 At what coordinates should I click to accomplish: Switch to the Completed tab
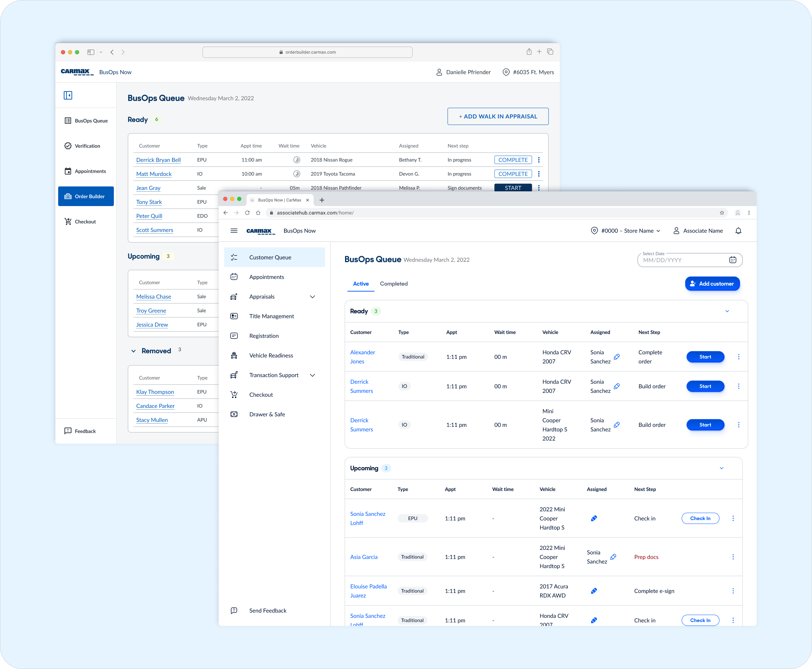[x=393, y=284]
